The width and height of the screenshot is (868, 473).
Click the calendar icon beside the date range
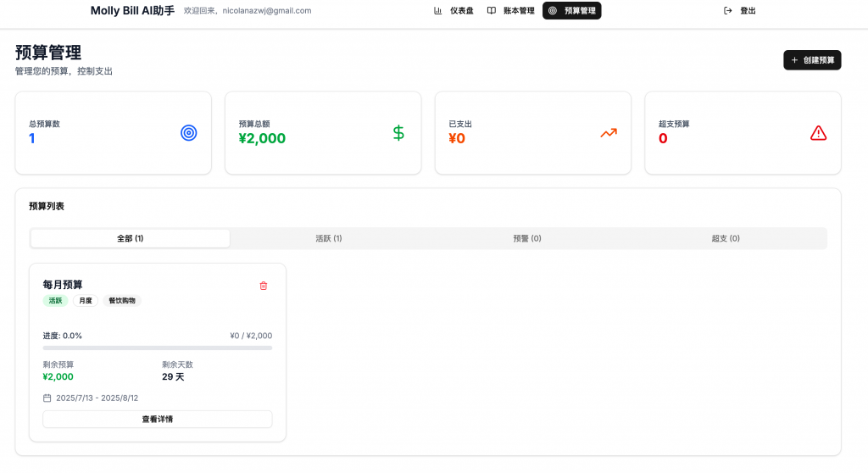(47, 398)
